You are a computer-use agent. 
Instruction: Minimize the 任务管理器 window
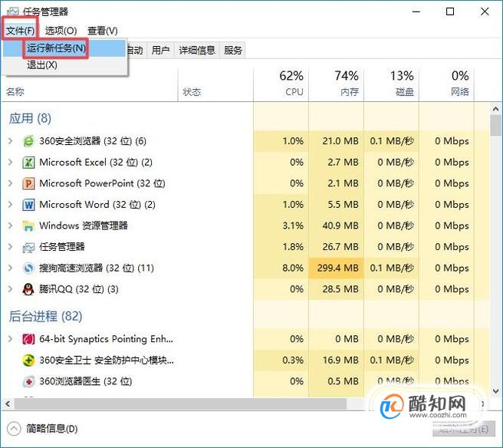pyautogui.click(x=416, y=12)
